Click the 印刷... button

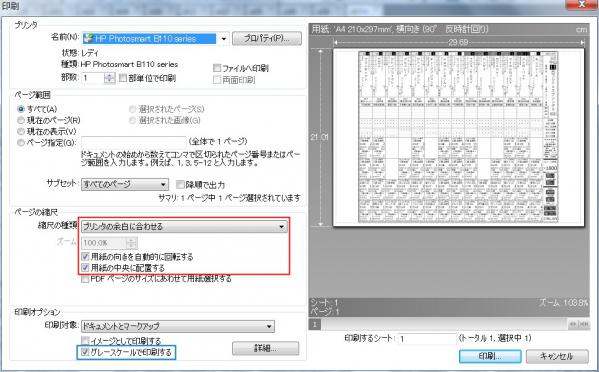pyautogui.click(x=490, y=356)
